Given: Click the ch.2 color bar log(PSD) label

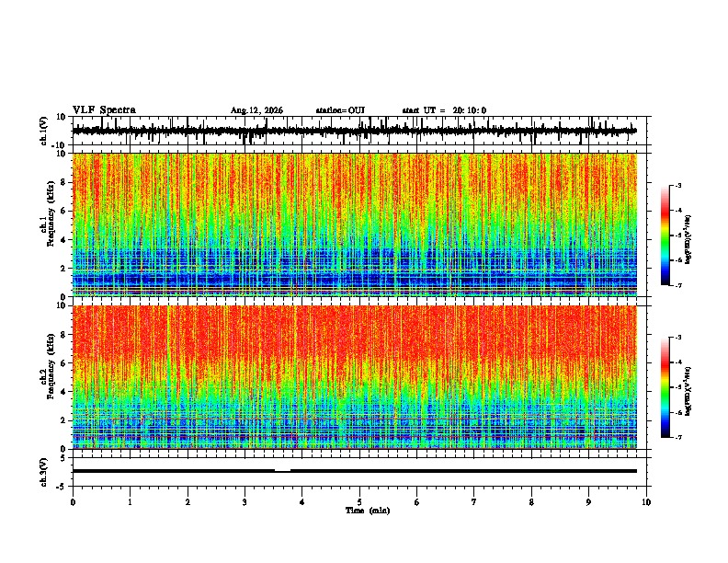Looking at the screenshot, I should (x=688, y=391).
